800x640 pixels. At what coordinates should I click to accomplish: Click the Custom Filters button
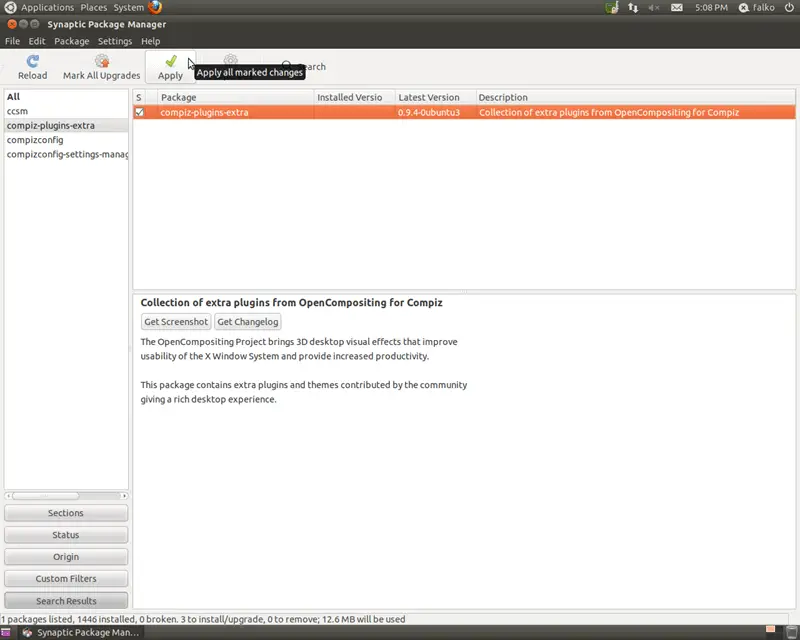(x=66, y=579)
